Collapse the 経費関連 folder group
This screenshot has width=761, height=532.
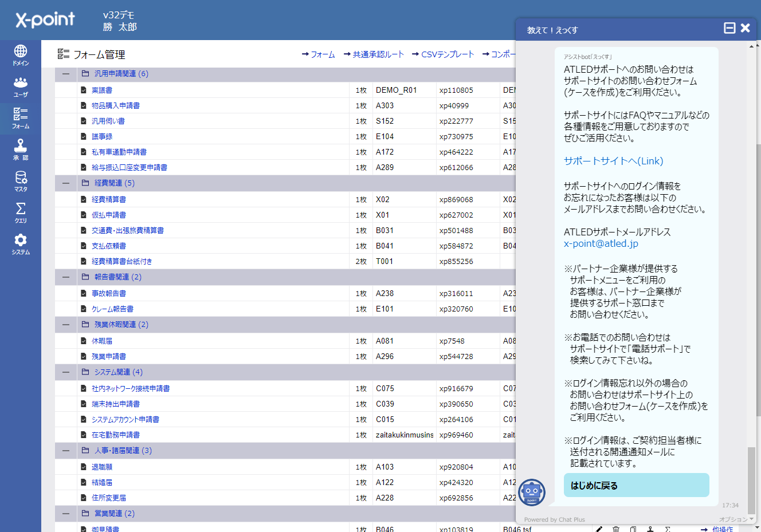tap(66, 183)
